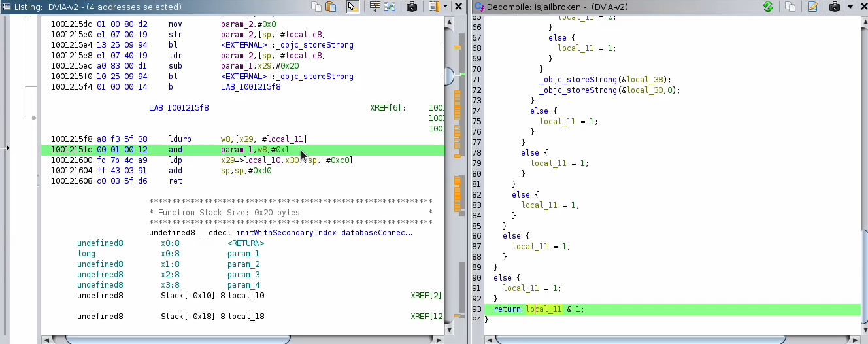Open the Edit Listing Fields icon
The width and height of the screenshot is (868, 344).
coord(375,7)
